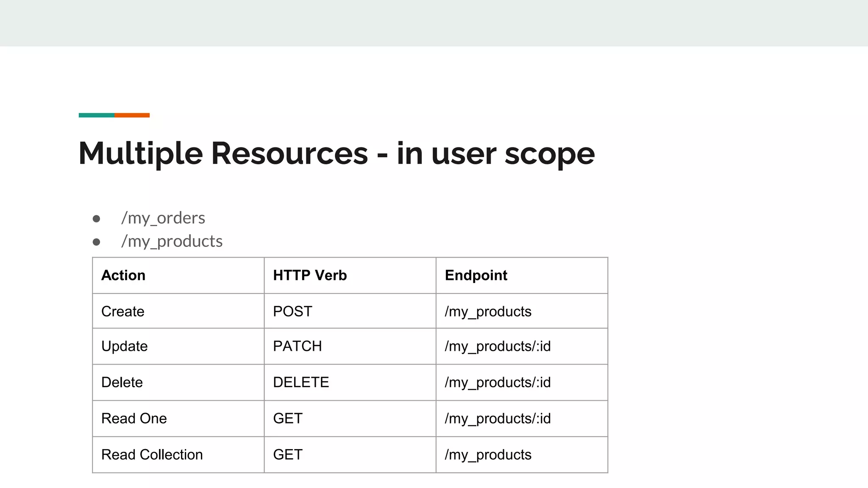The height and width of the screenshot is (488, 868).
Task: Select the 'Delete' action cell
Action: (178, 383)
